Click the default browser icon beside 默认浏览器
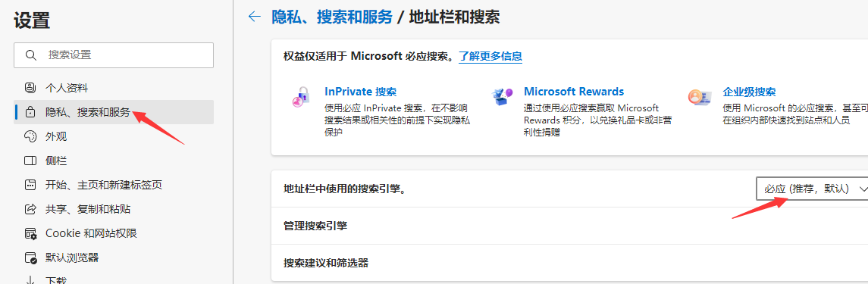The image size is (868, 284). [x=30, y=257]
